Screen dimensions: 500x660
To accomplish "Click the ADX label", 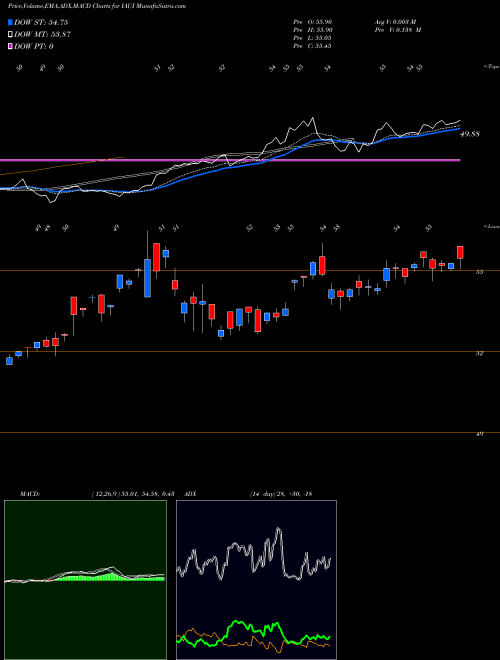I will tap(190, 494).
